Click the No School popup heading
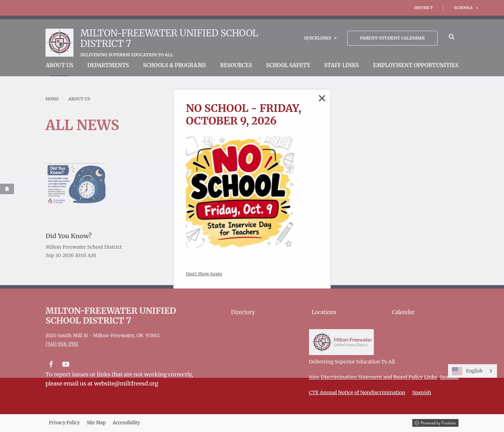 pos(244,114)
